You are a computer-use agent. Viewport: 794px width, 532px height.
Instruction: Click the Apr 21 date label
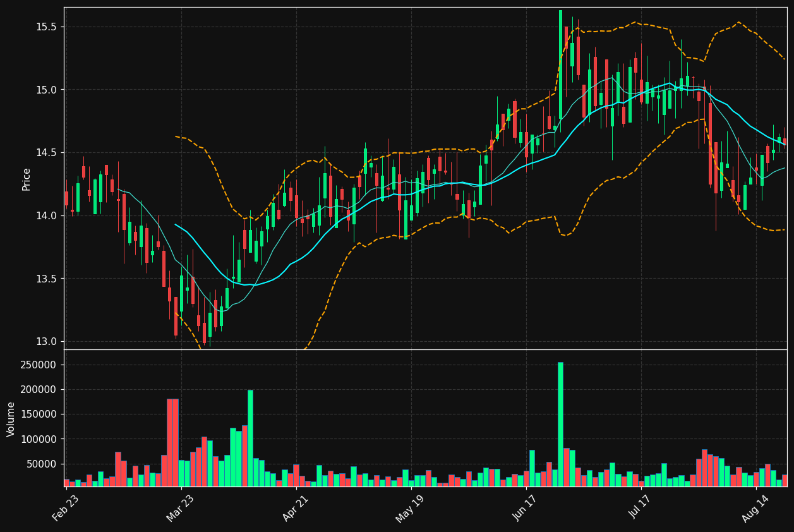click(x=296, y=507)
